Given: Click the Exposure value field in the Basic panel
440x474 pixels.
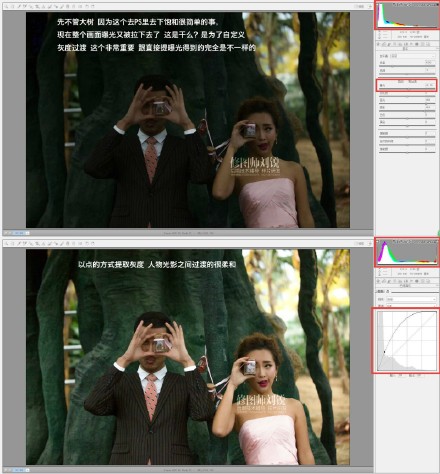Looking at the screenshot, I should 430,85.
